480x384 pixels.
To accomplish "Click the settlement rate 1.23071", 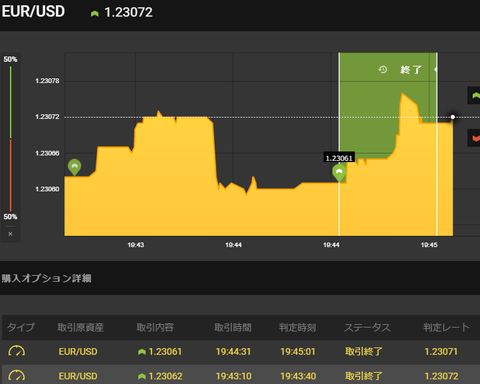I will pyautogui.click(x=441, y=352).
